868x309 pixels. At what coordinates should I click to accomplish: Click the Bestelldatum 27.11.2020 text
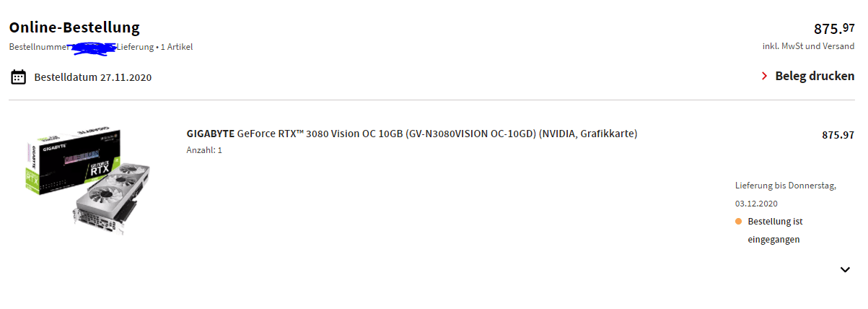point(93,77)
